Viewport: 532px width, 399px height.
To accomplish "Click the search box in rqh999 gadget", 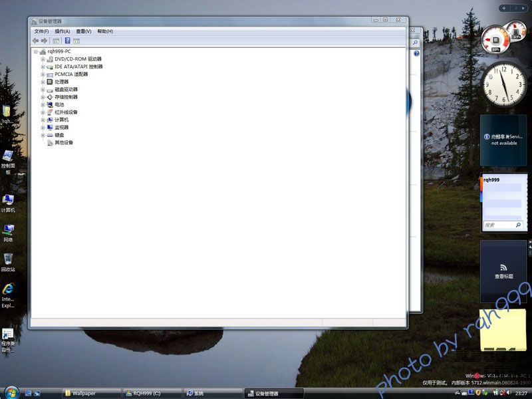I will click(500, 225).
